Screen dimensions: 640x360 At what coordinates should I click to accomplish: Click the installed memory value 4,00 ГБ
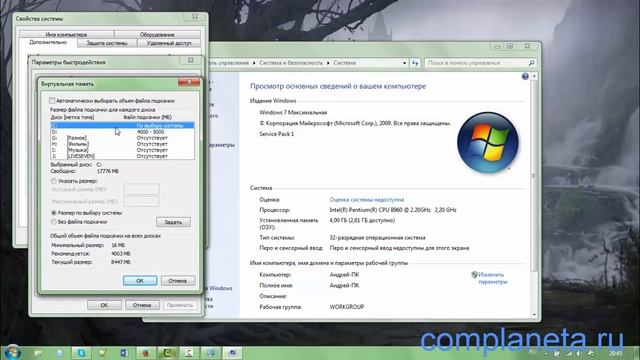(362, 220)
